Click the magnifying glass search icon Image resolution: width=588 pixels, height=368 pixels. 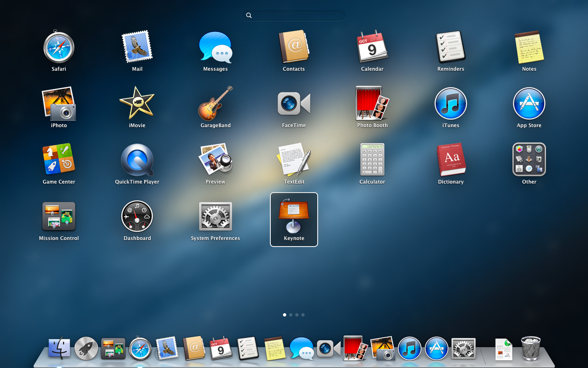249,16
